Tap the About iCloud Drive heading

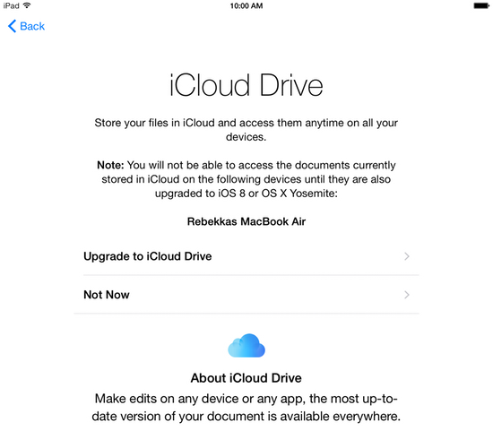pyautogui.click(x=246, y=378)
